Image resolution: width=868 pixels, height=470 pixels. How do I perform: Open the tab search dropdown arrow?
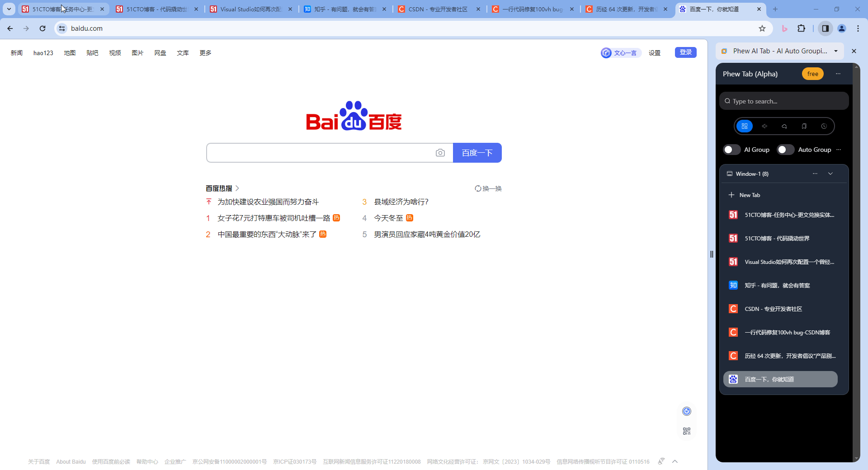click(x=9, y=9)
